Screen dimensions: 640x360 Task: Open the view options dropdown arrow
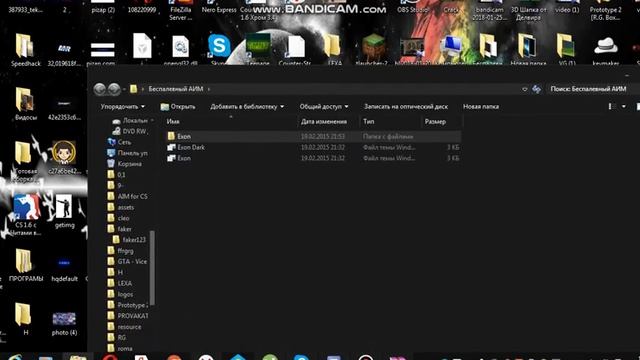click(623, 107)
